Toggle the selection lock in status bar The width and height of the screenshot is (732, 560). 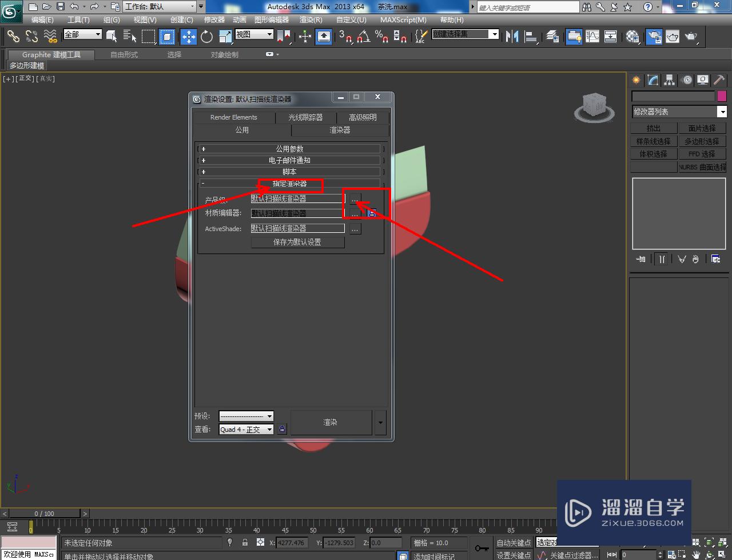[x=245, y=542]
